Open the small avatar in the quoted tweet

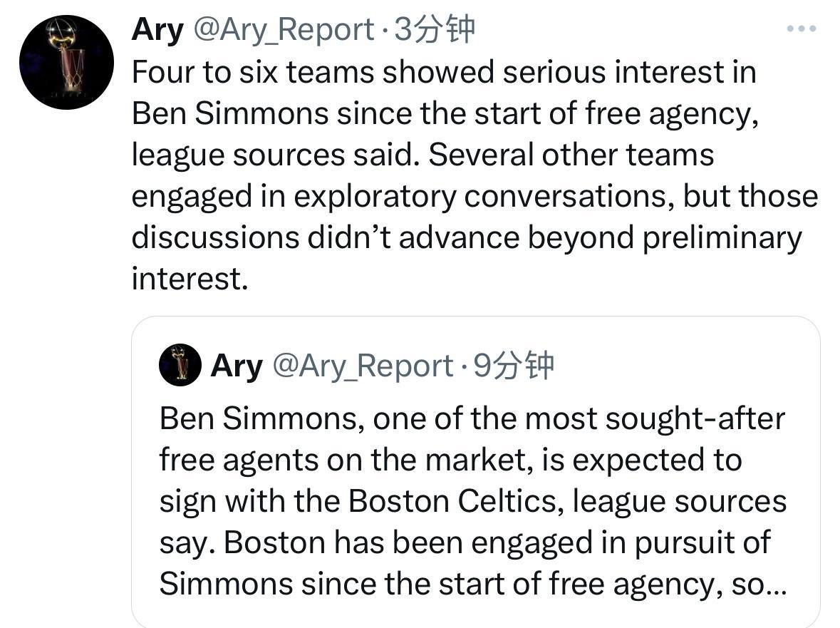point(180,365)
